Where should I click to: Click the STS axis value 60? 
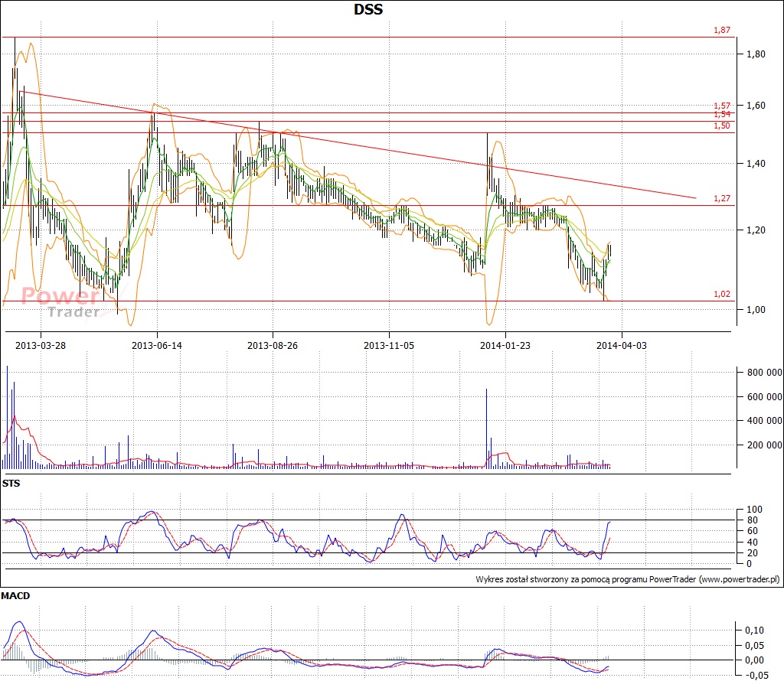click(x=752, y=530)
